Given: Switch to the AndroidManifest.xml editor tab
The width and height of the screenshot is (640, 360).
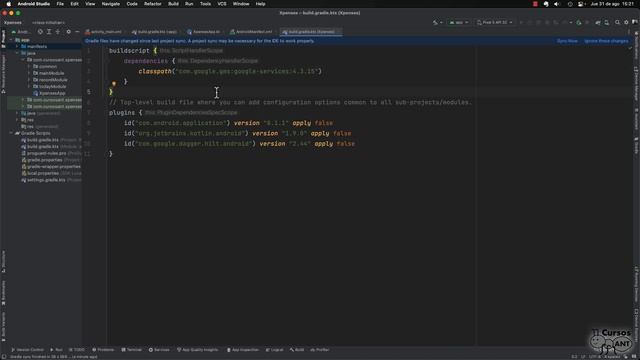Looking at the screenshot, I should point(251,32).
